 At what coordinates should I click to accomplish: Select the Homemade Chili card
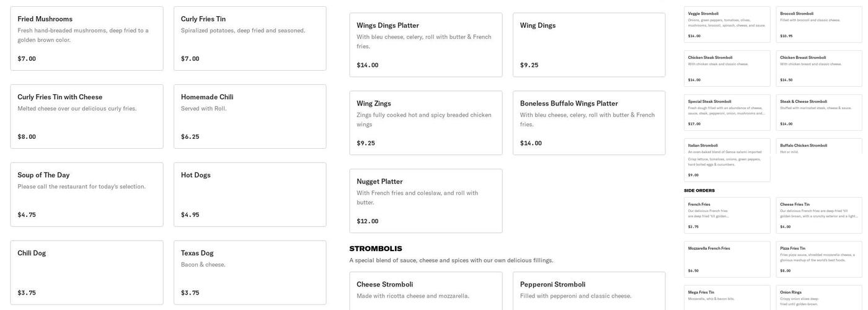click(250, 116)
